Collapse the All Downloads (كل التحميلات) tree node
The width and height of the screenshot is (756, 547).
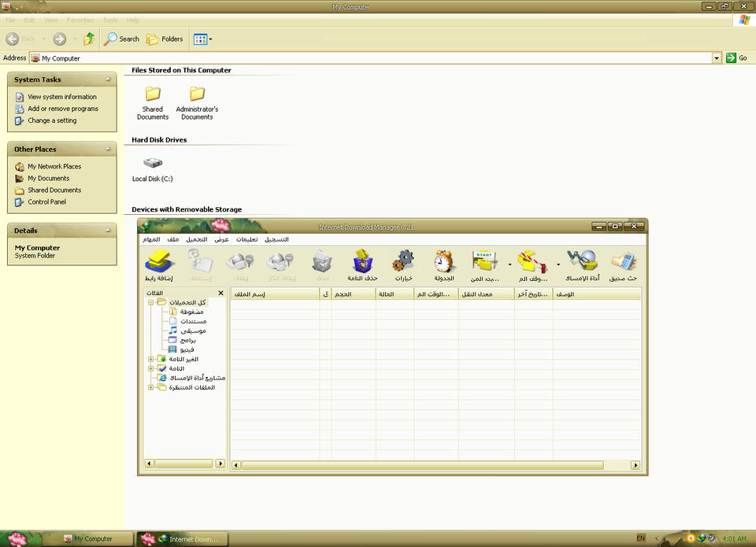[151, 303]
